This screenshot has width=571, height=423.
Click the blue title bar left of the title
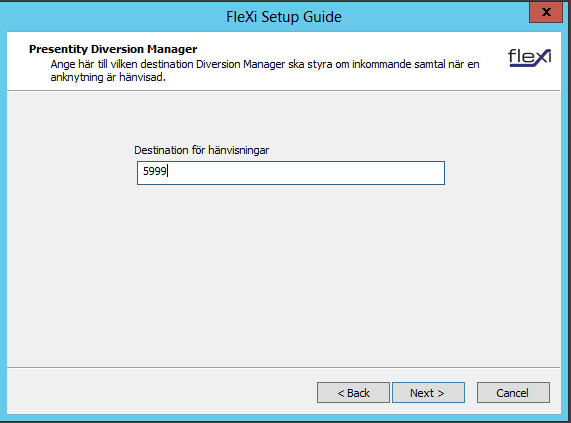109,17
